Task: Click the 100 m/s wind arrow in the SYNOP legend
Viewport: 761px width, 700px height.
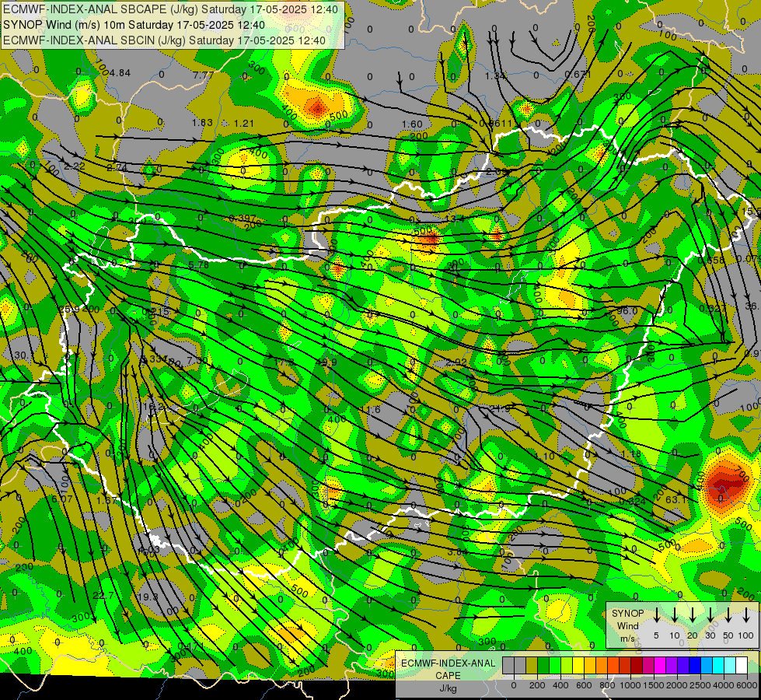Action: pyautogui.click(x=746, y=615)
